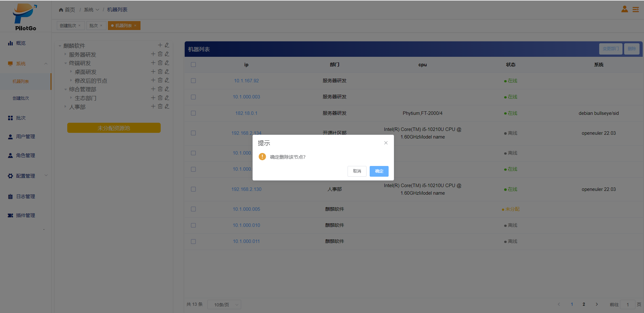
Task: Open the 10条/页 page size dropdown
Action: pyautogui.click(x=224, y=304)
